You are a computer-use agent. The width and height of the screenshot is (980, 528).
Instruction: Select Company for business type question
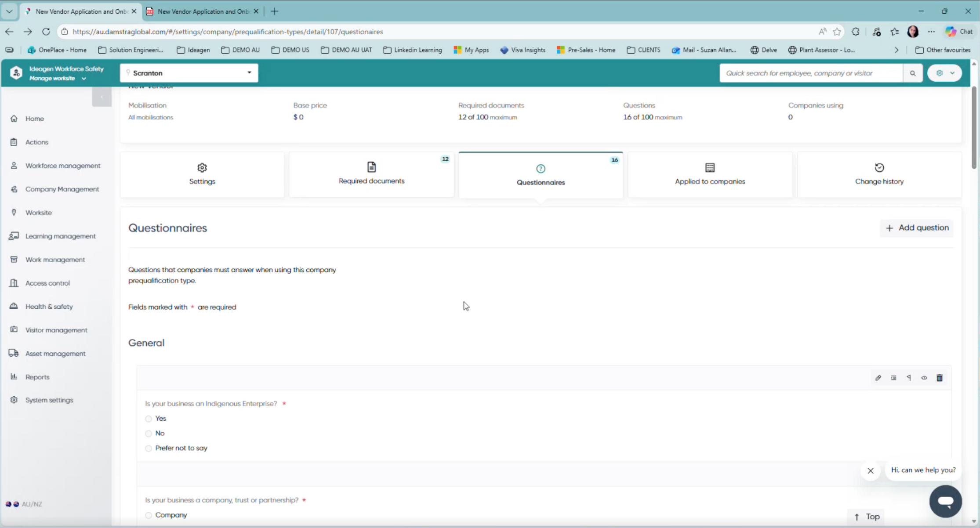tap(149, 515)
